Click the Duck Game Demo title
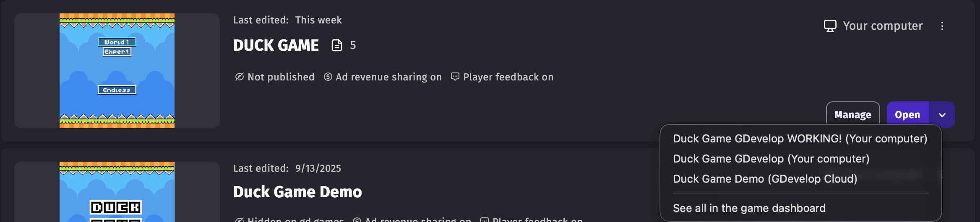980x222 pixels. point(297,192)
